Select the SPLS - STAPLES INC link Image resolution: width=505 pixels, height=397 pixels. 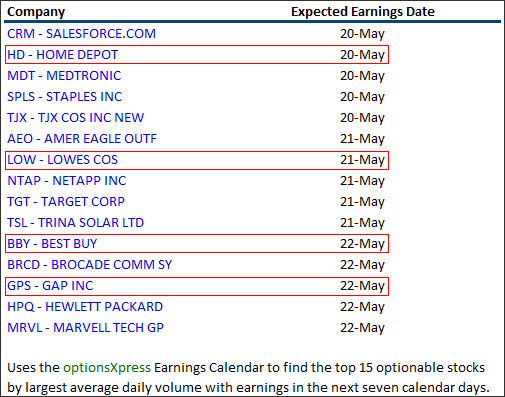(65, 97)
